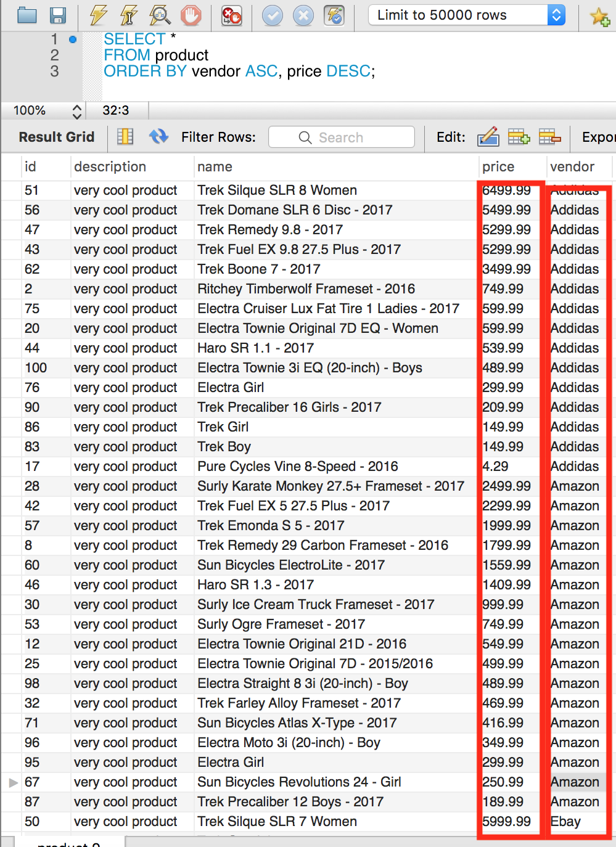This screenshot has width=616, height=847.
Task: Click the ORDER BY line in editor
Action: [239, 71]
